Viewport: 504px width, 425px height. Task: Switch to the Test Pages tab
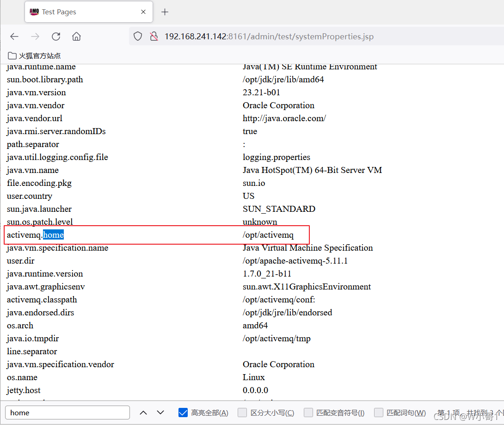(89, 12)
